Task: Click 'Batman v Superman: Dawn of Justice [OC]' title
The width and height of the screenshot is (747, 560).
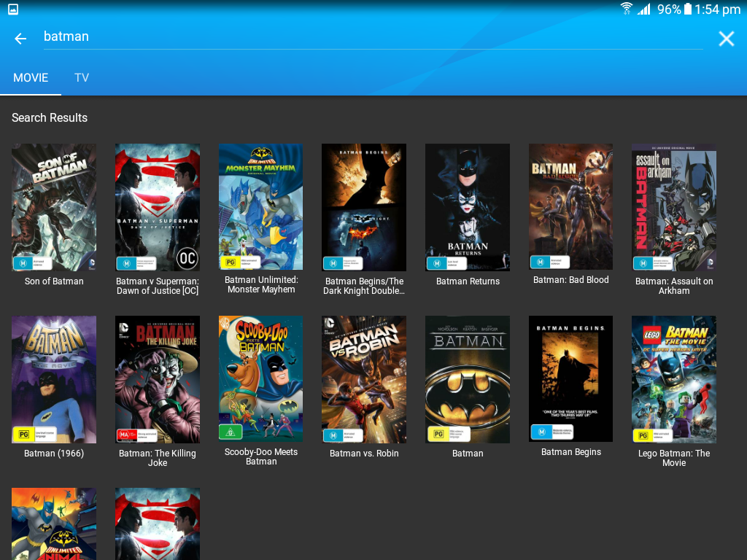Action: click(158, 286)
